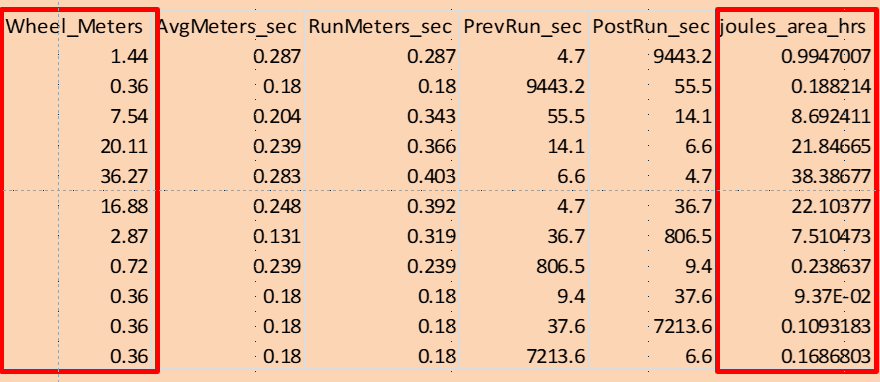Select the AvgMeters_sec column header
The width and height of the screenshot is (880, 382).
[231, 26]
